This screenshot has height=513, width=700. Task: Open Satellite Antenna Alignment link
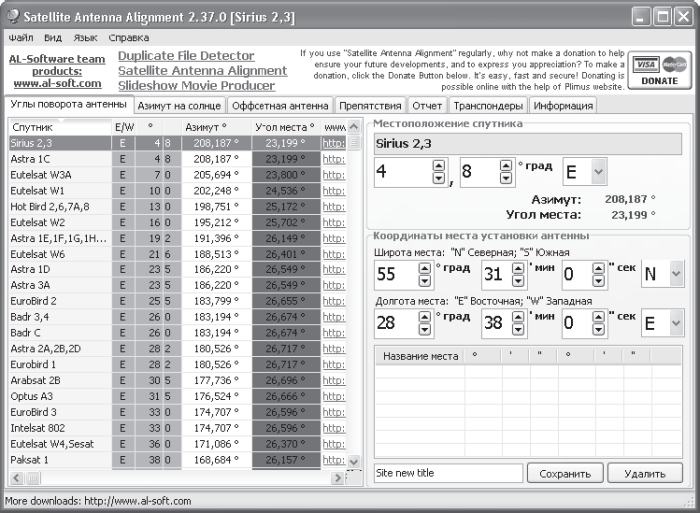(202, 71)
